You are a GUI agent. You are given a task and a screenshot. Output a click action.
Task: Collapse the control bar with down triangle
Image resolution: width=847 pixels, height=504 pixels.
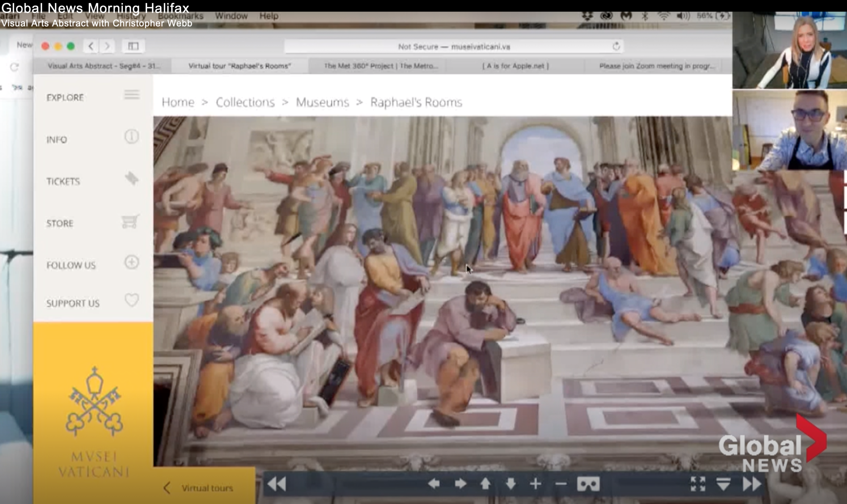(723, 484)
